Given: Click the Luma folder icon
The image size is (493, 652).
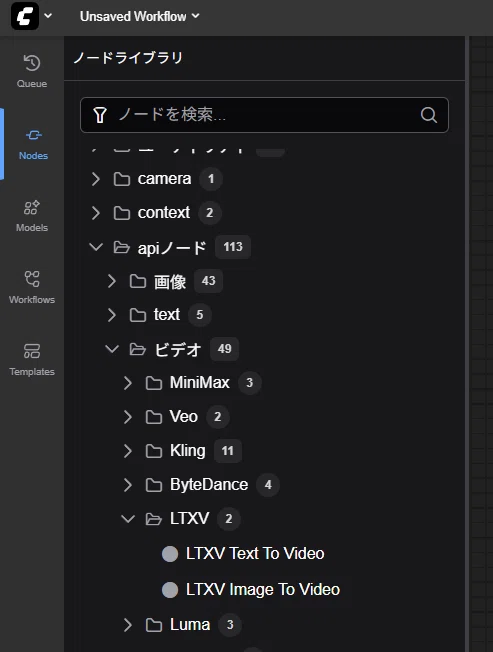Looking at the screenshot, I should pos(154,625).
